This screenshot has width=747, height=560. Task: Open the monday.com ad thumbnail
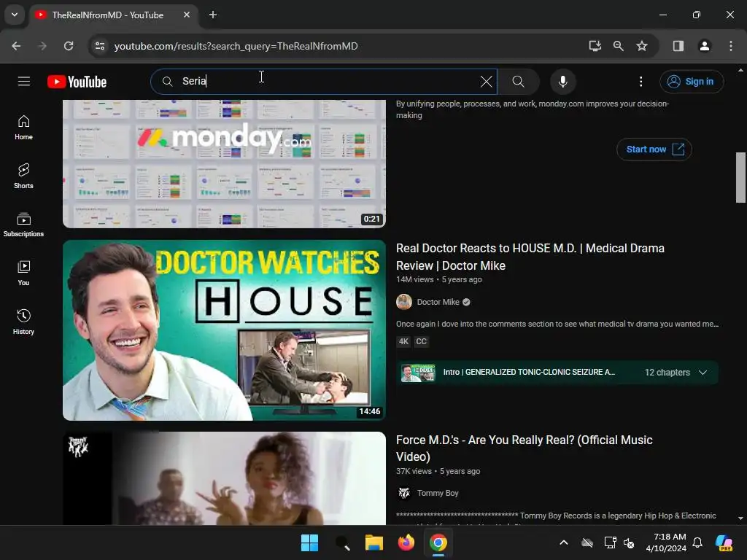click(224, 164)
